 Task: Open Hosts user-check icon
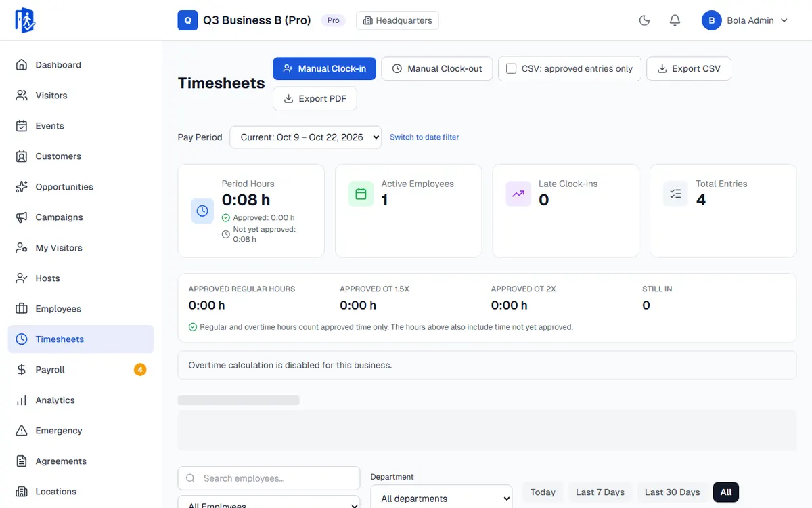click(22, 278)
